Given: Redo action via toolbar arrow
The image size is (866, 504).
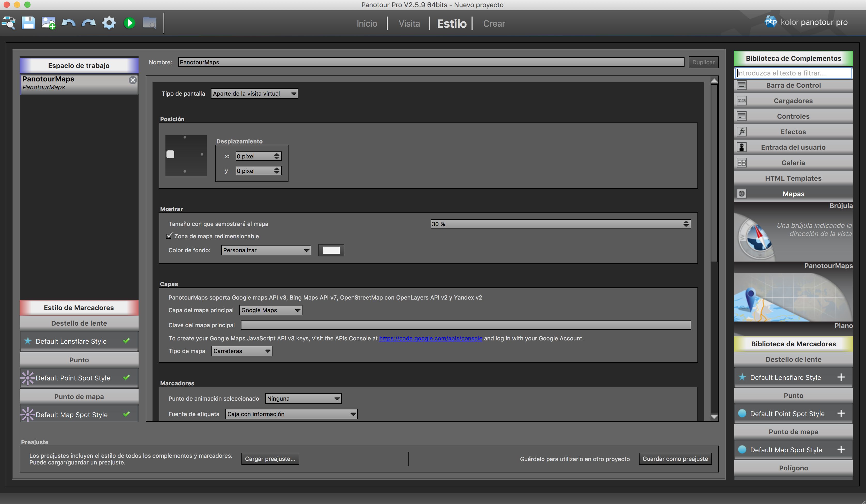Looking at the screenshot, I should (x=89, y=23).
